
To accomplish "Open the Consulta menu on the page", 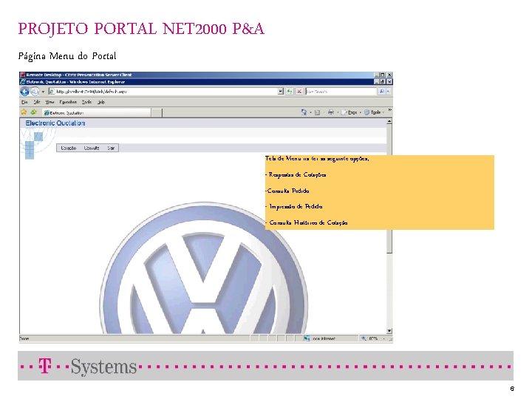I will click(x=92, y=148).
